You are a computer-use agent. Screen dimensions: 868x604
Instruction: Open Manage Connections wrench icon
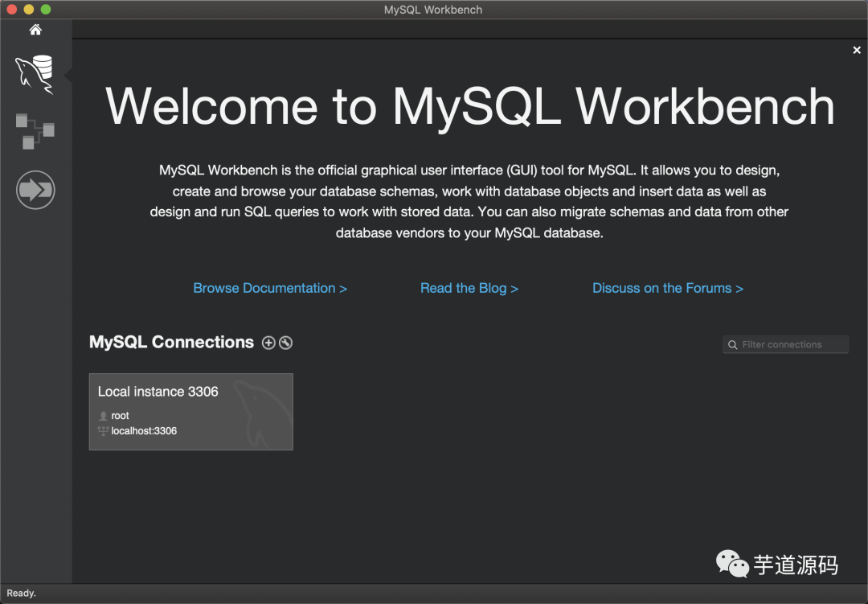tap(285, 343)
